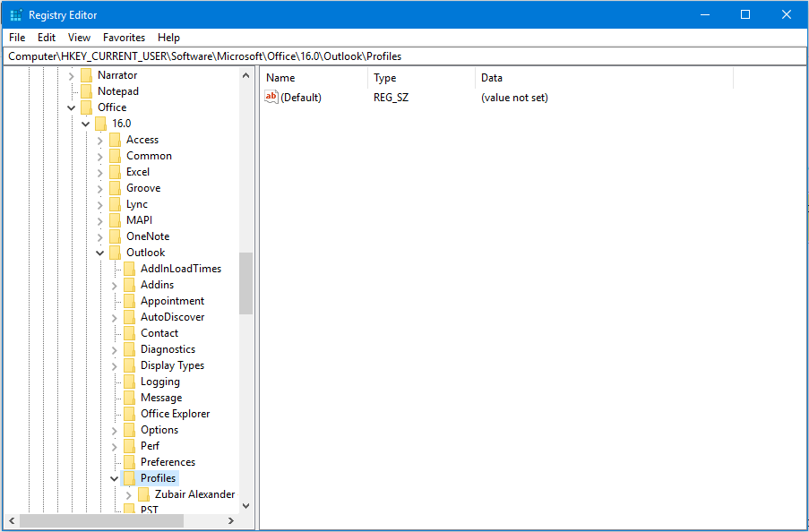
Task: Click the Registry Editor app icon in title bar
Action: [x=16, y=15]
